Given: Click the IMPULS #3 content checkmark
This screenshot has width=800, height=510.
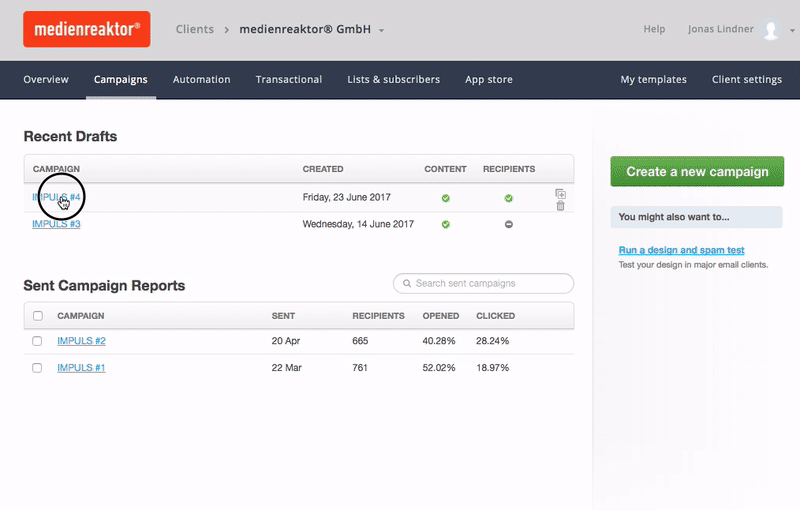Looking at the screenshot, I should pos(445,224).
